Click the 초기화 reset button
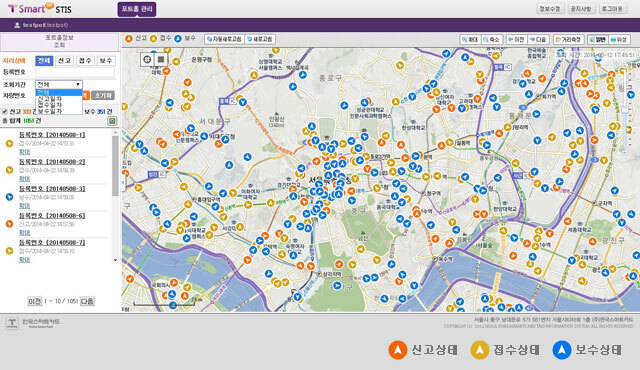This screenshot has height=370, width=640. tap(103, 95)
